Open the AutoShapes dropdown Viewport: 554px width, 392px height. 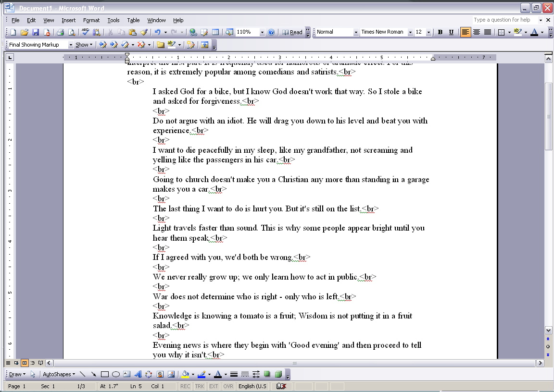[x=59, y=374]
